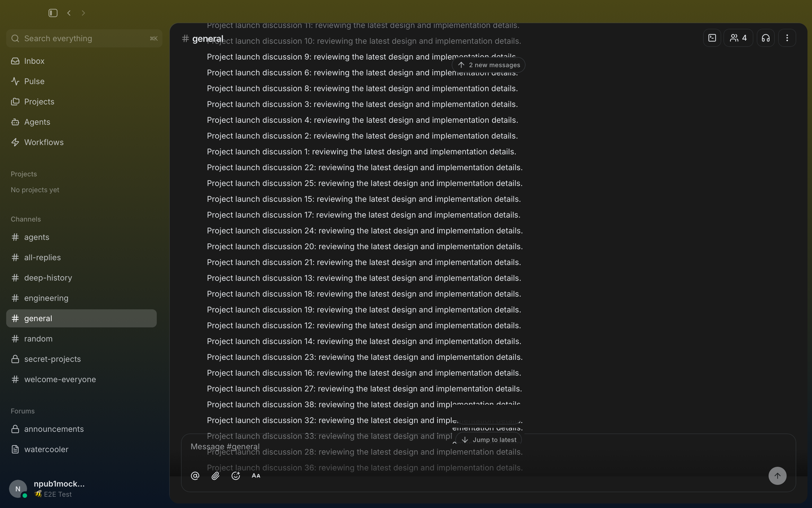Open the secret-projects private channel
812x508 pixels.
(x=81, y=359)
